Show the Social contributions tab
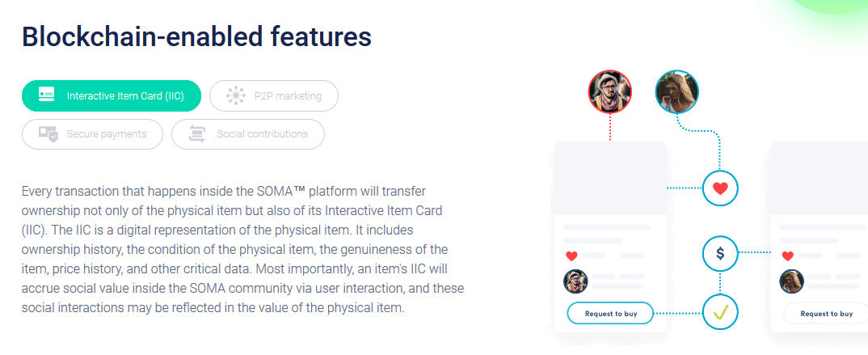Screen dimensions: 868x355 247,134
